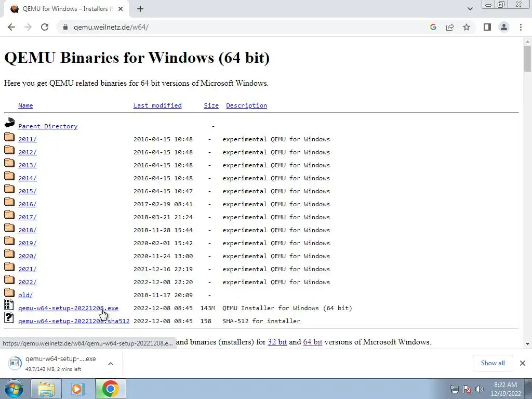This screenshot has width=532, height=399.
Task: Sort listing by Last modified column
Action: (x=157, y=105)
